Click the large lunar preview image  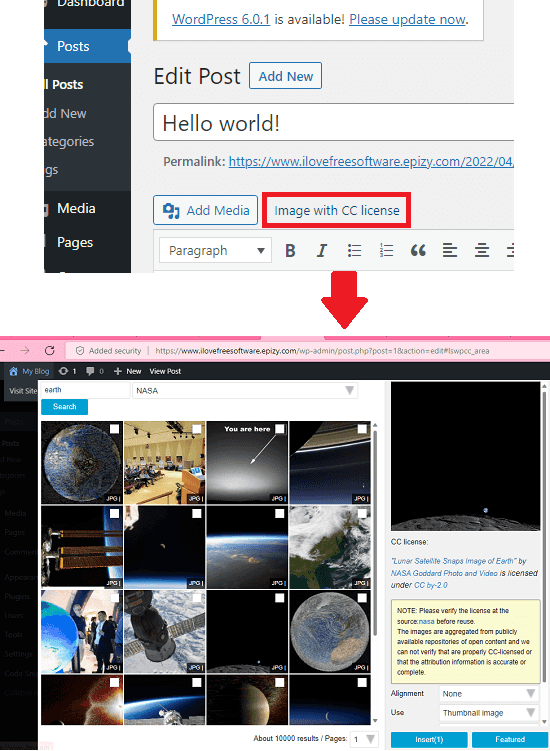[465, 455]
